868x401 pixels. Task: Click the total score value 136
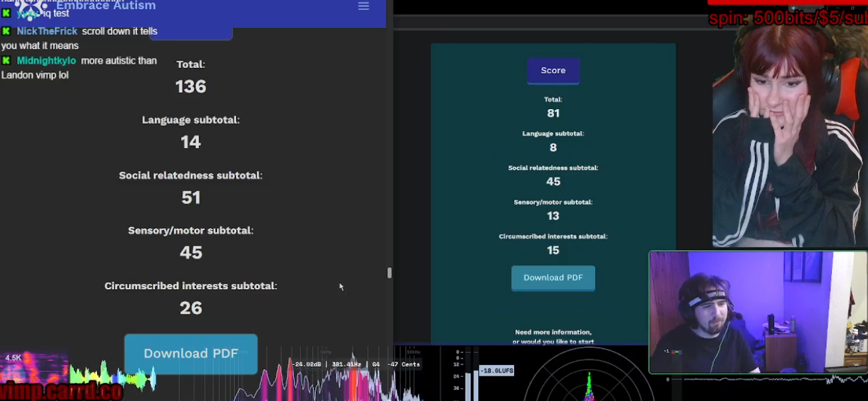(191, 86)
